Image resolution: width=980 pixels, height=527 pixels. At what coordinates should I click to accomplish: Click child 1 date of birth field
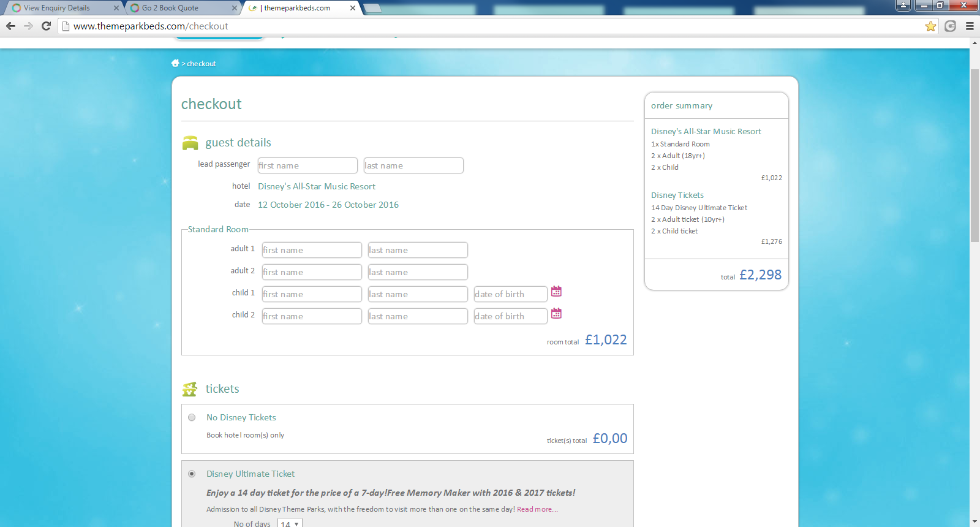[511, 294]
